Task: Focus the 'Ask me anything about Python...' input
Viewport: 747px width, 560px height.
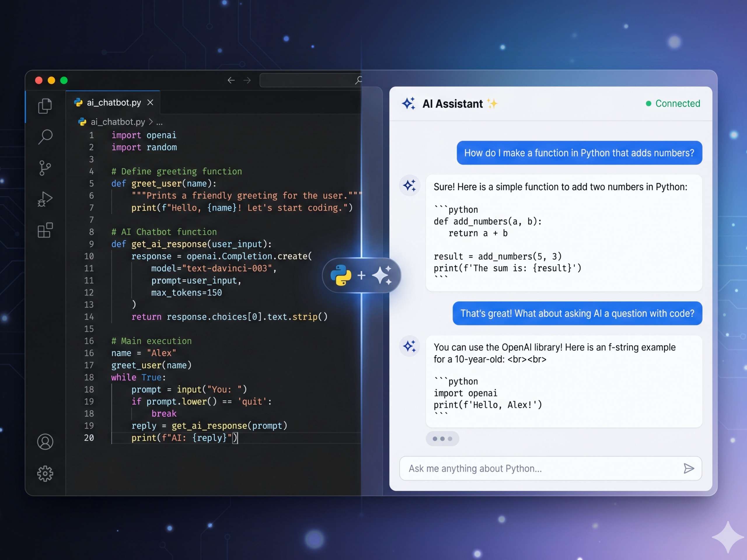Action: (x=550, y=468)
